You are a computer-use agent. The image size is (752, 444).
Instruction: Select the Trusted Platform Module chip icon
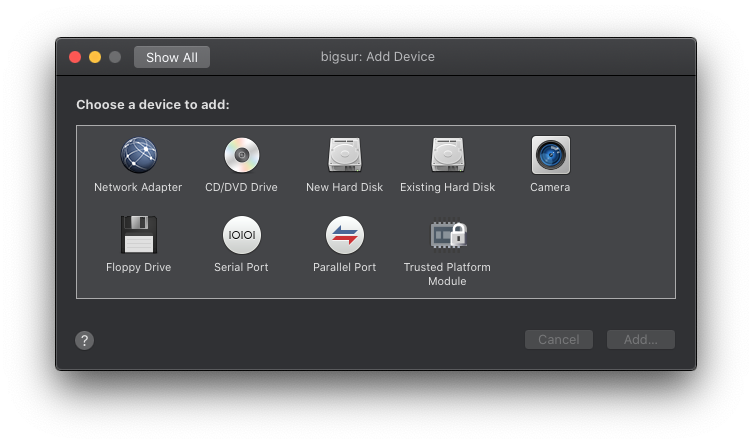447,235
